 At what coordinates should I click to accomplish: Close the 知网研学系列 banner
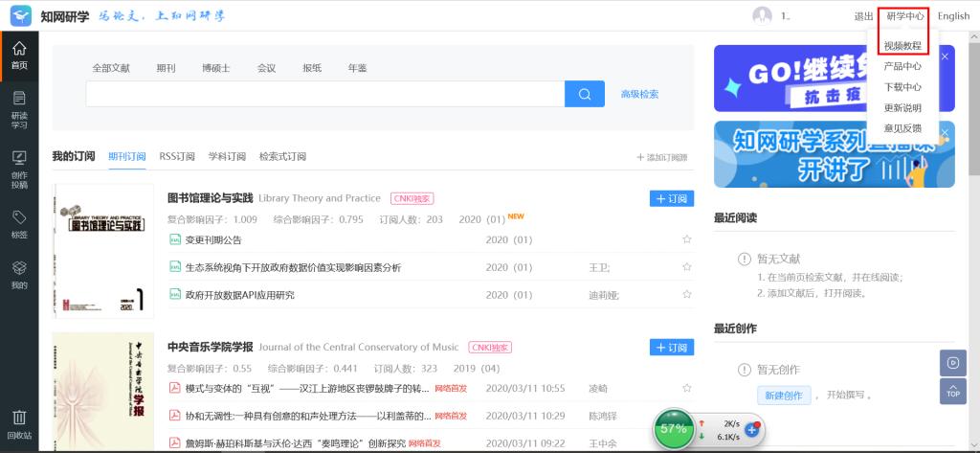click(945, 133)
